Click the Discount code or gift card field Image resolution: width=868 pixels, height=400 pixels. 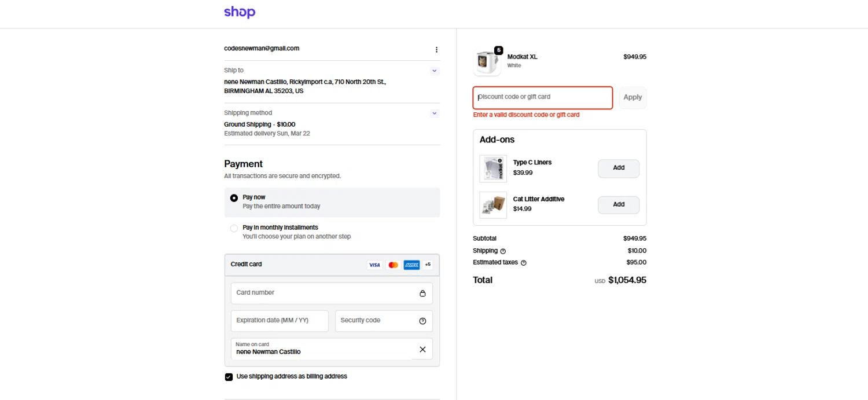click(543, 97)
